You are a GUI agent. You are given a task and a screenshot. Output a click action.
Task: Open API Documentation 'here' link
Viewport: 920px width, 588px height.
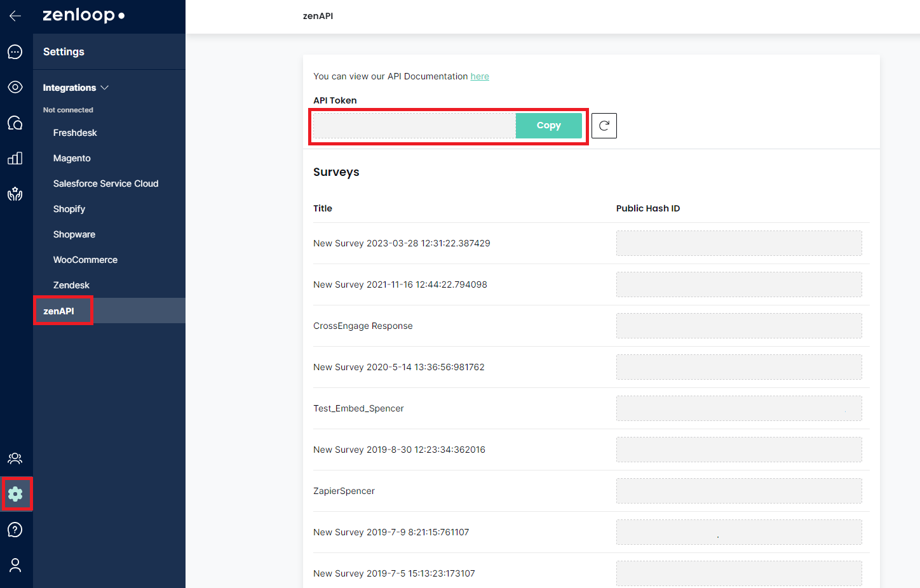(480, 76)
